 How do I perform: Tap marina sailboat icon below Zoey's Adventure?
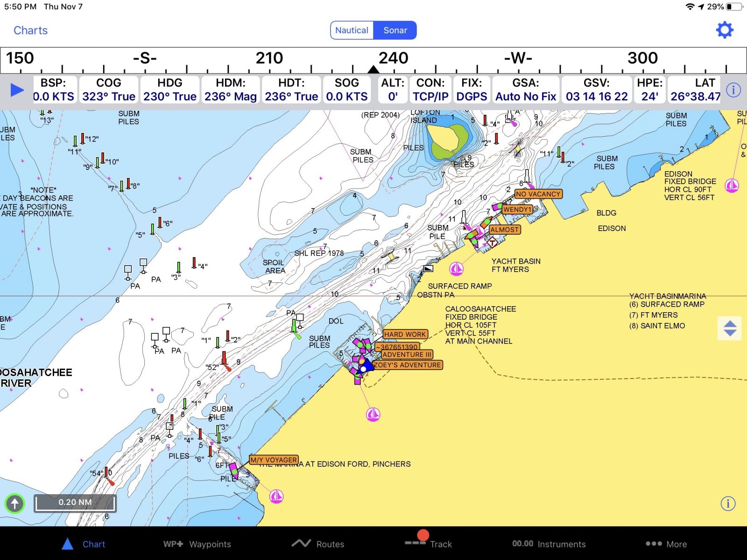[x=373, y=414]
